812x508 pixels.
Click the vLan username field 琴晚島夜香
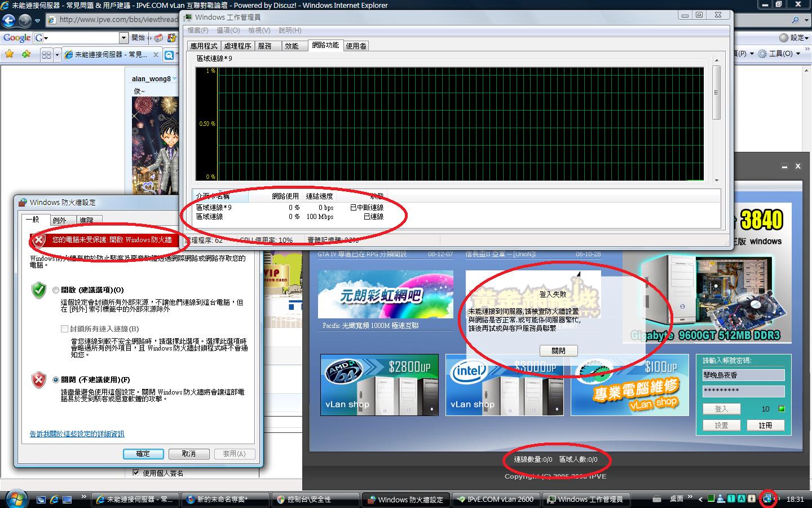[x=743, y=375]
